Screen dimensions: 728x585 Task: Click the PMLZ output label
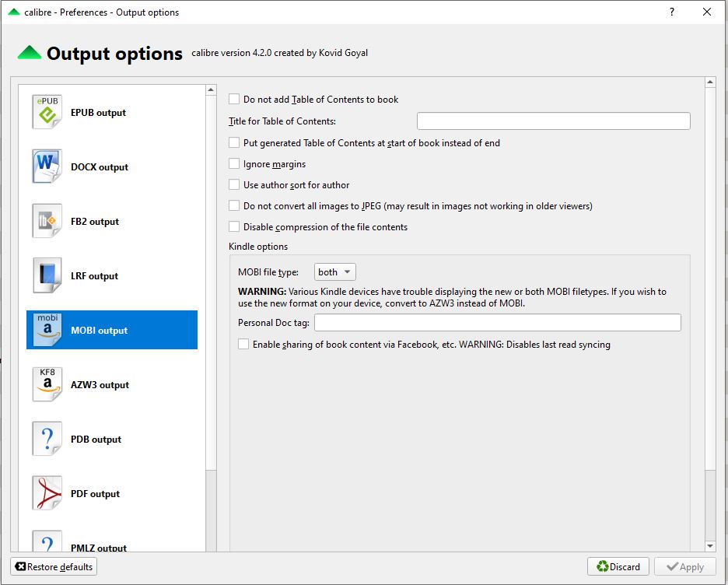[99, 548]
